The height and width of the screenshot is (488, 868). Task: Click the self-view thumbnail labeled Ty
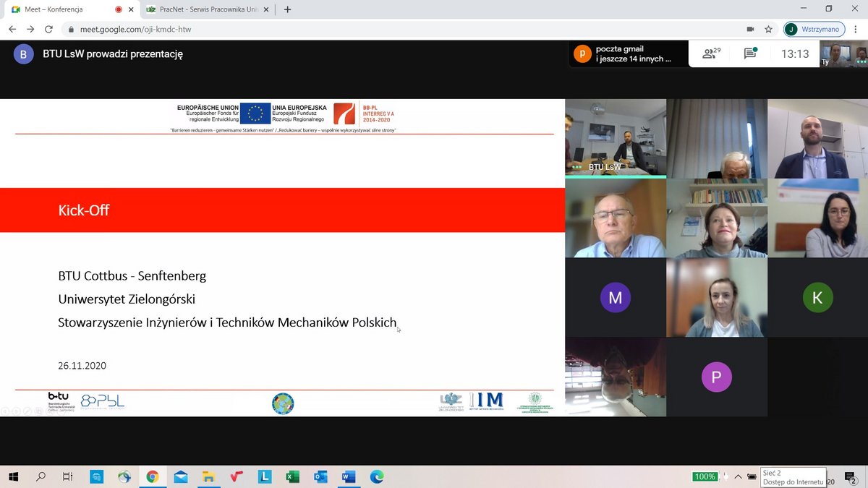pos(843,53)
